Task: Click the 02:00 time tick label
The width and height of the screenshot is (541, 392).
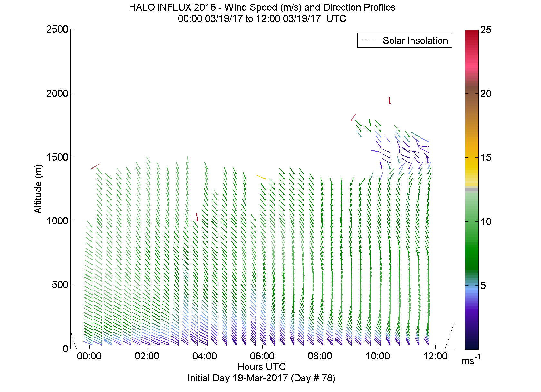Action: tap(147, 356)
